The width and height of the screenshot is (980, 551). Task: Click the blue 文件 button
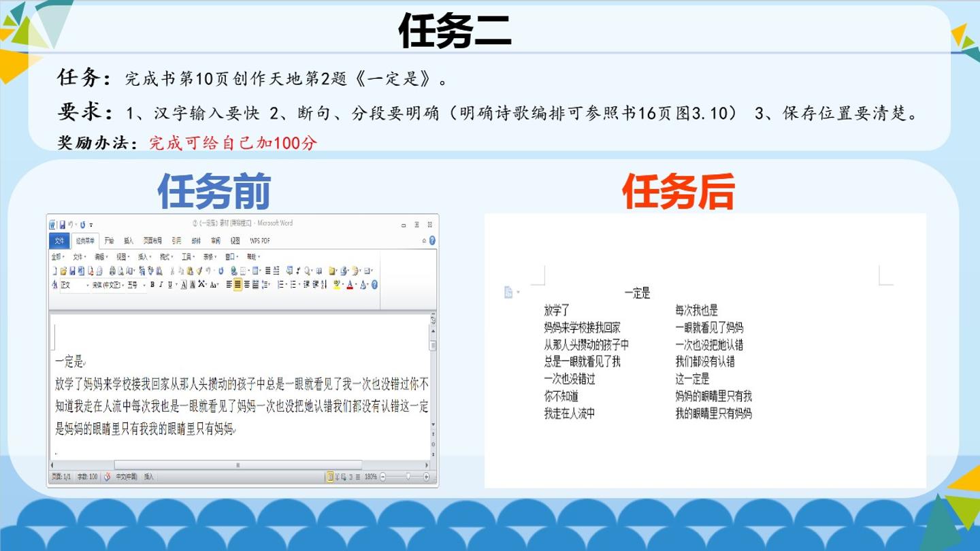tap(59, 241)
